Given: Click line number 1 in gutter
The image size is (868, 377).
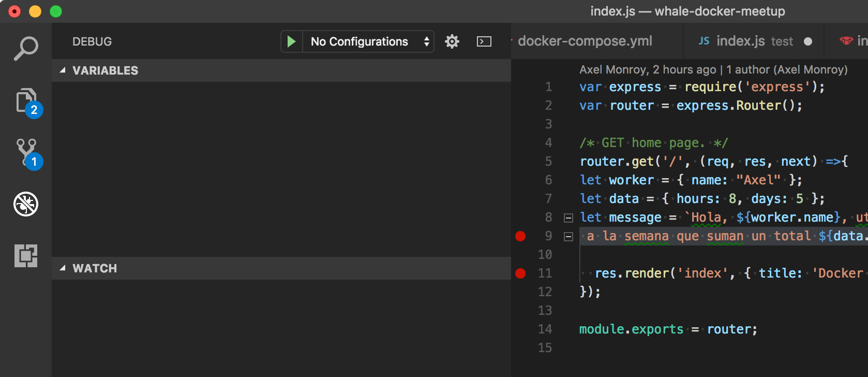Looking at the screenshot, I should click(548, 87).
